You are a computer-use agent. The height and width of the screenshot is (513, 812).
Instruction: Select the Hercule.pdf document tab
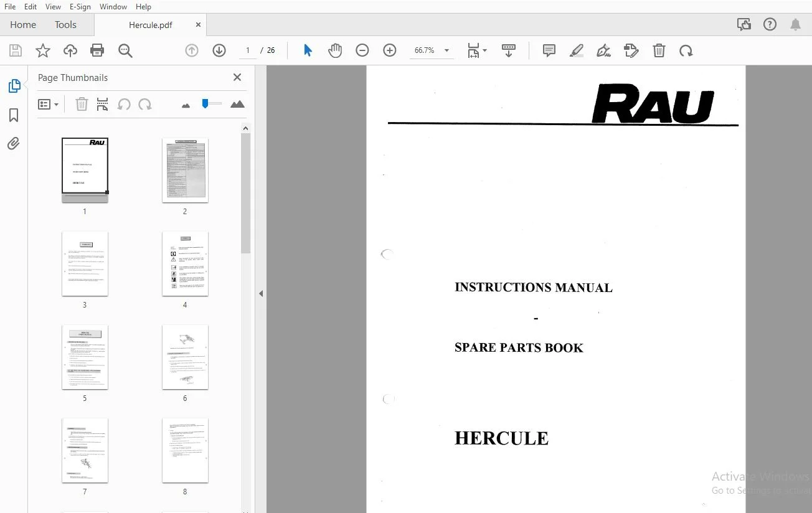point(150,25)
